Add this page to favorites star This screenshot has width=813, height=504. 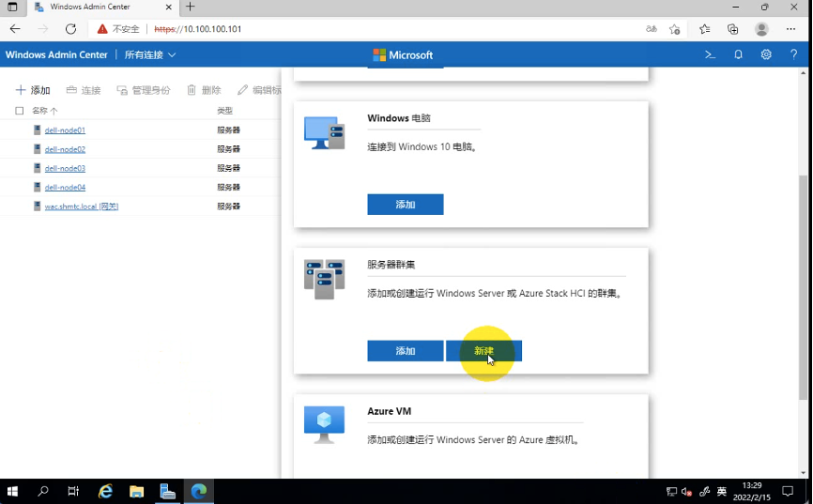(675, 29)
